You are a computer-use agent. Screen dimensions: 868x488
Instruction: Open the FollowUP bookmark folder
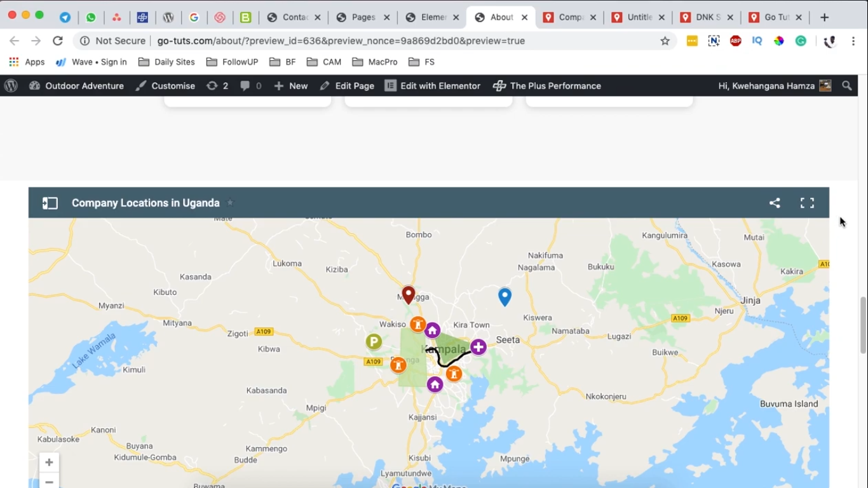(x=233, y=62)
